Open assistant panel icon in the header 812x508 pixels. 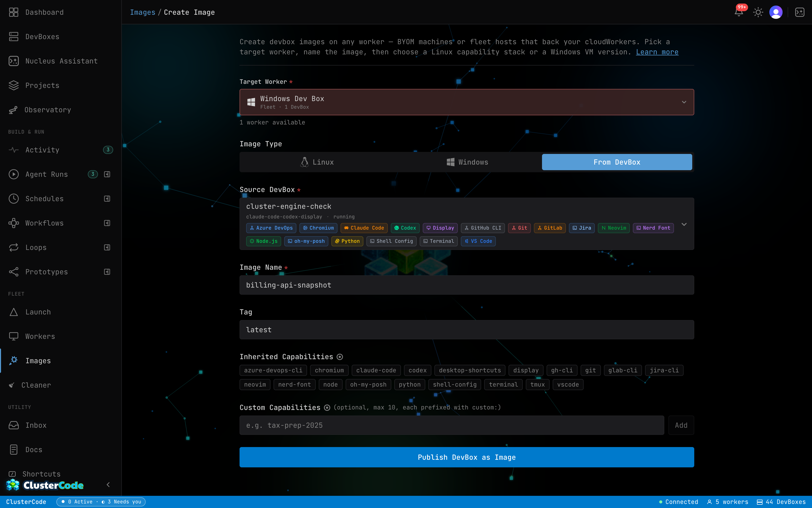point(800,12)
